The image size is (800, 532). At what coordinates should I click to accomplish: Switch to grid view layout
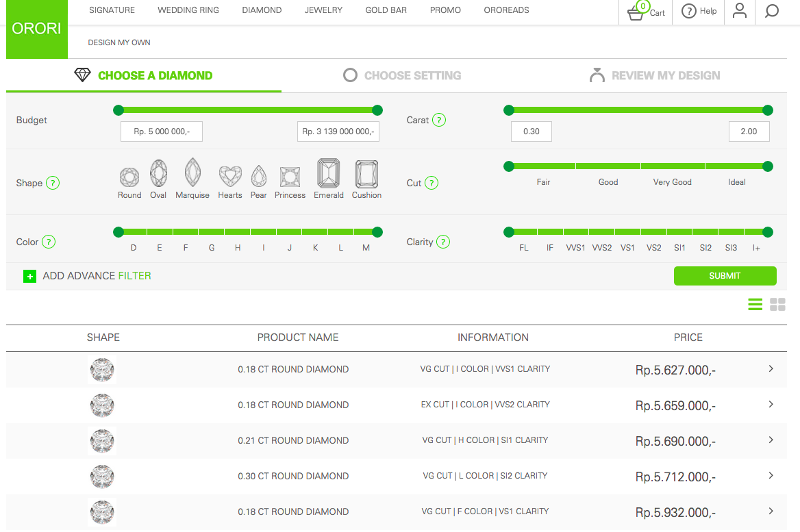click(x=777, y=305)
